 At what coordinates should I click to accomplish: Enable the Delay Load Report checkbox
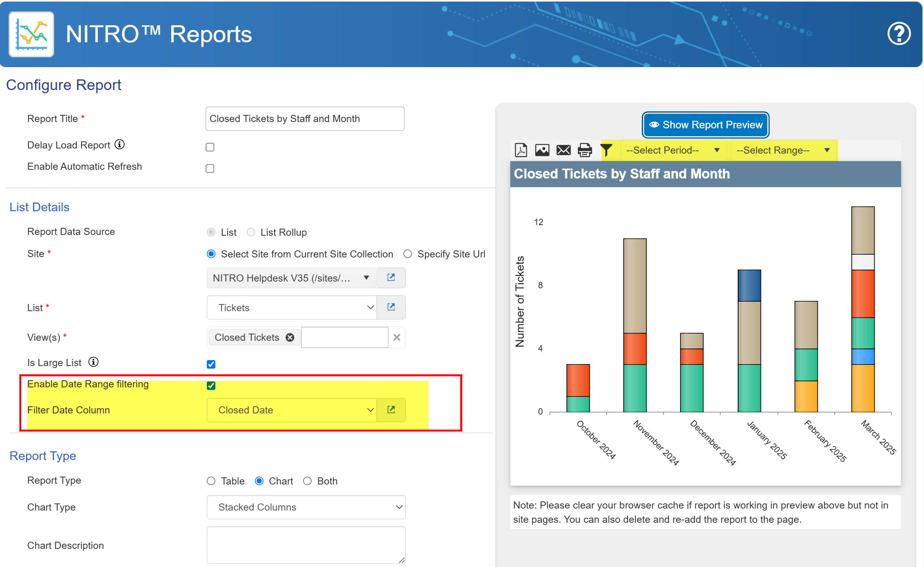(x=210, y=147)
